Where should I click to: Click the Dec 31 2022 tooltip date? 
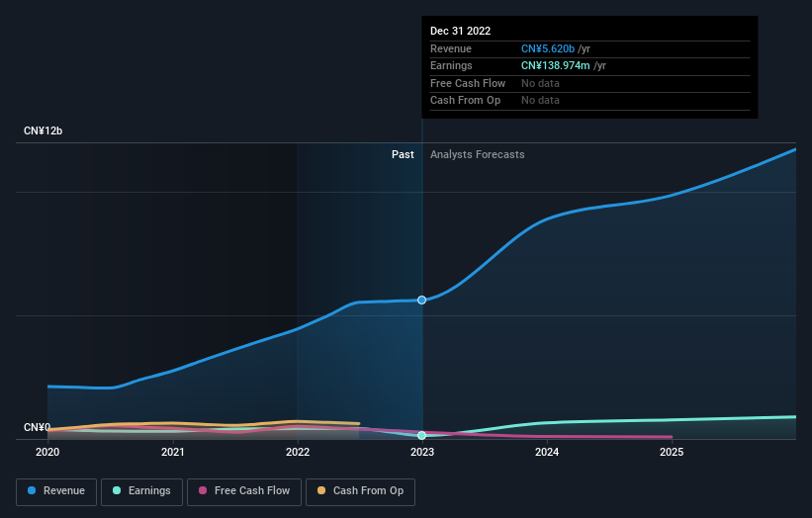coord(460,31)
